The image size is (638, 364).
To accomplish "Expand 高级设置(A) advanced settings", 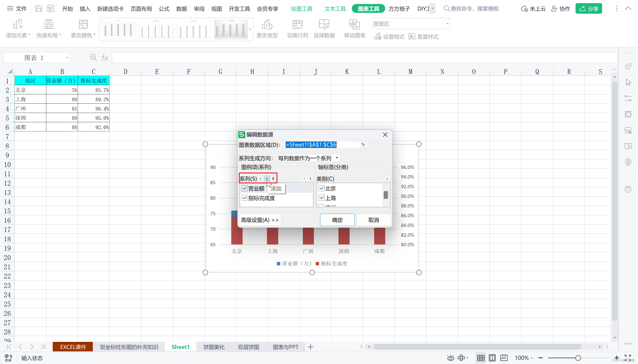I will [260, 220].
